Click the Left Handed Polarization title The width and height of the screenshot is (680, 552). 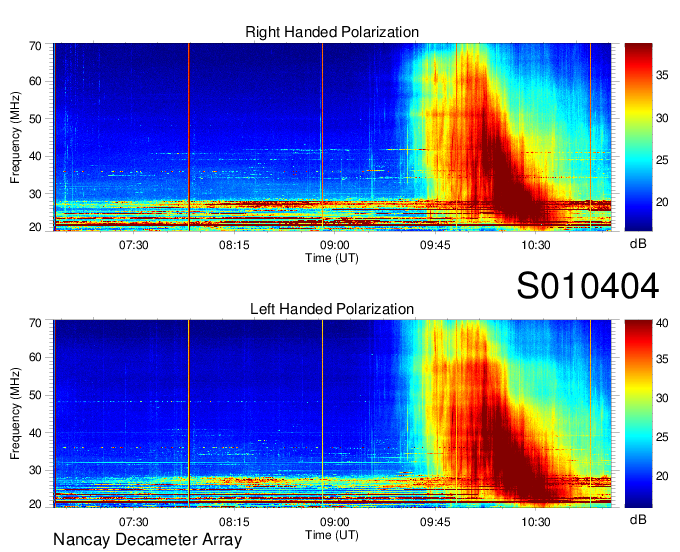[x=332, y=309]
